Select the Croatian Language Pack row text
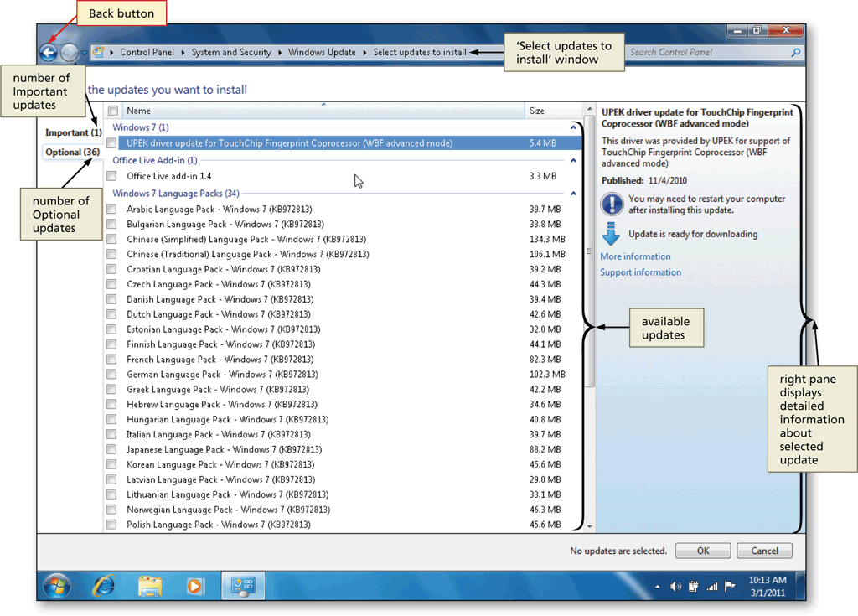 223,269
